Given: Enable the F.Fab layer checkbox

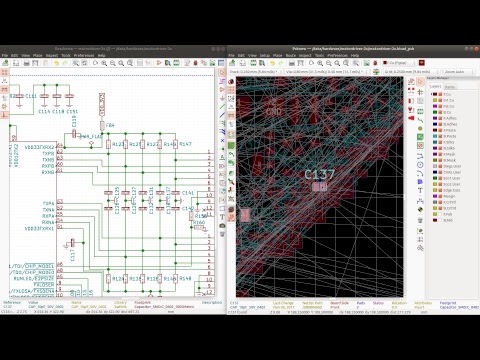Looking at the screenshot, I should tap(440, 214).
